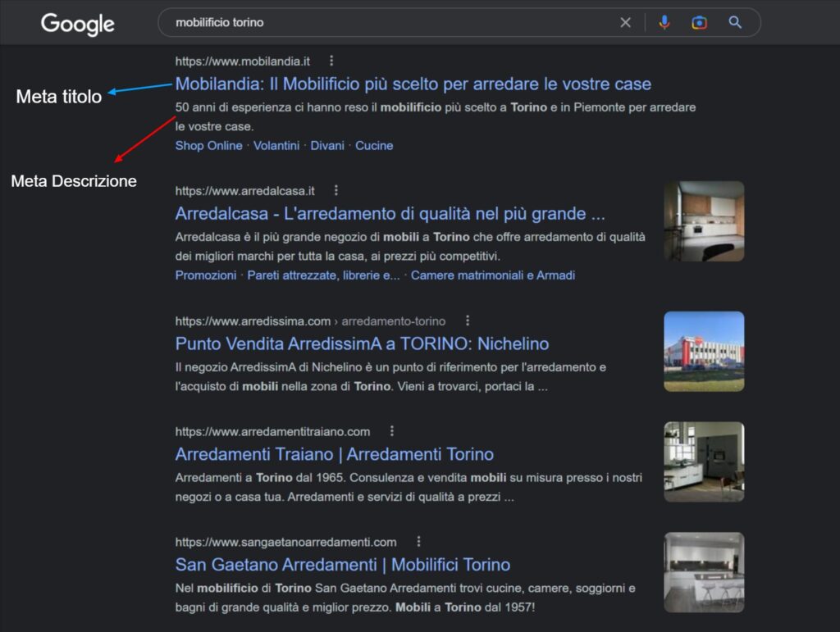
Task: Open the Arredalcasa result title link
Action: (390, 213)
